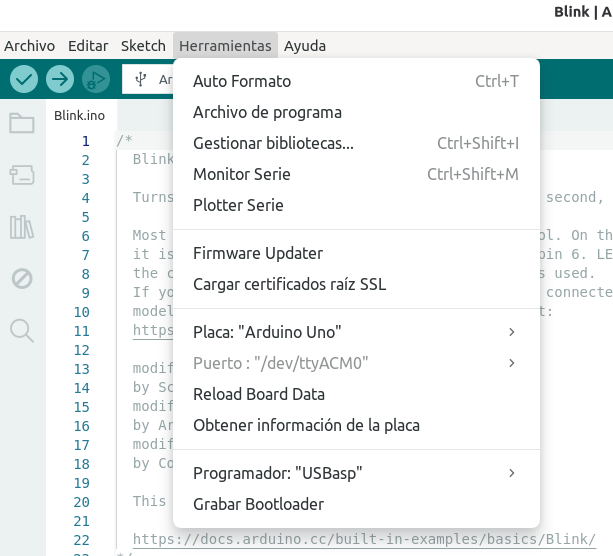Open Gestionar bibliotecas...
The width and height of the screenshot is (613, 556).
click(x=356, y=143)
